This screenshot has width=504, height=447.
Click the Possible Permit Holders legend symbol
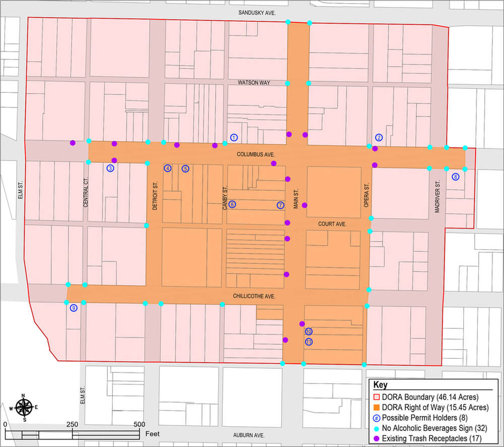[x=376, y=418]
